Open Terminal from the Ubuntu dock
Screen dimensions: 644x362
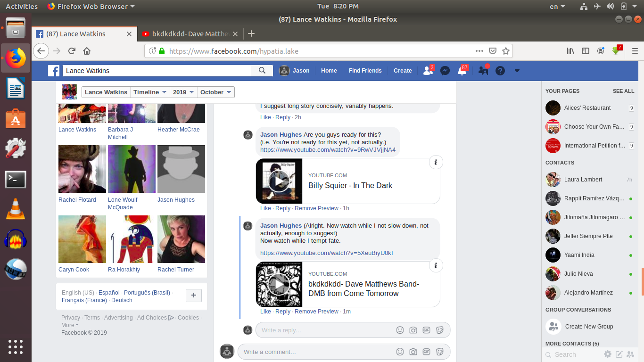point(16,180)
